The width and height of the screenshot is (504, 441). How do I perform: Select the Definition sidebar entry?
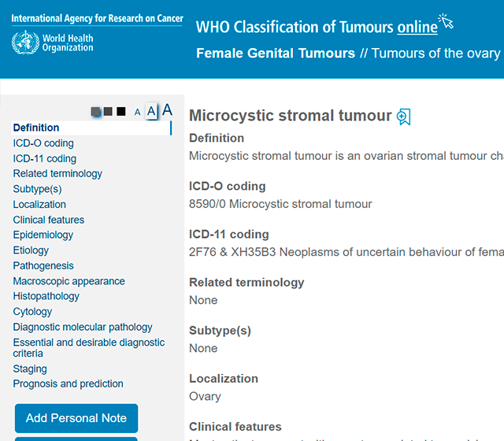tap(36, 128)
